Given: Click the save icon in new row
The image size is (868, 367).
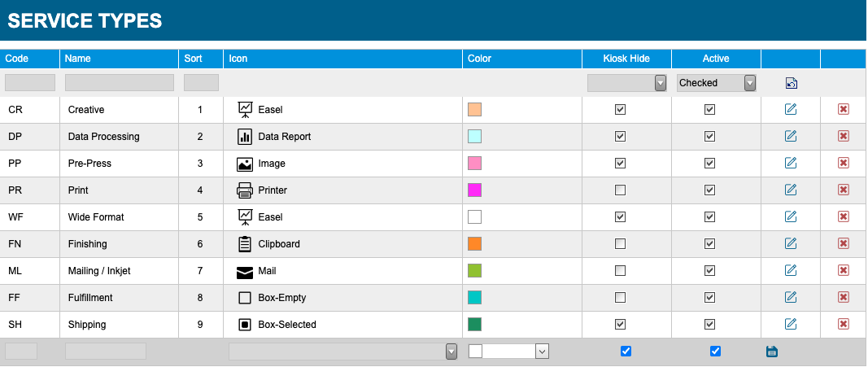Looking at the screenshot, I should click(772, 351).
